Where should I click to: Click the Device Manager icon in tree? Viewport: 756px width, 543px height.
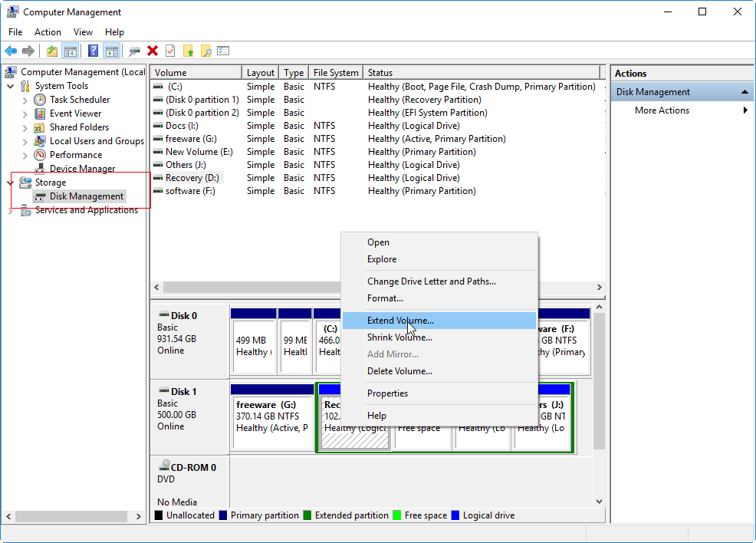41,169
